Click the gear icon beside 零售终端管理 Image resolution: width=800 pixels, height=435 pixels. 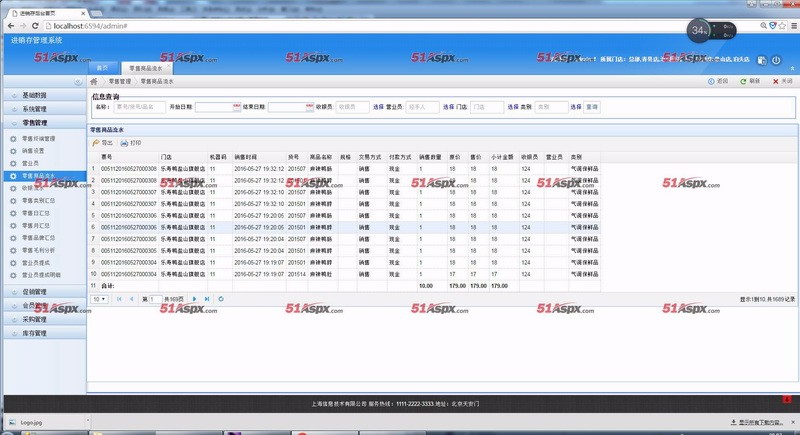(13, 139)
